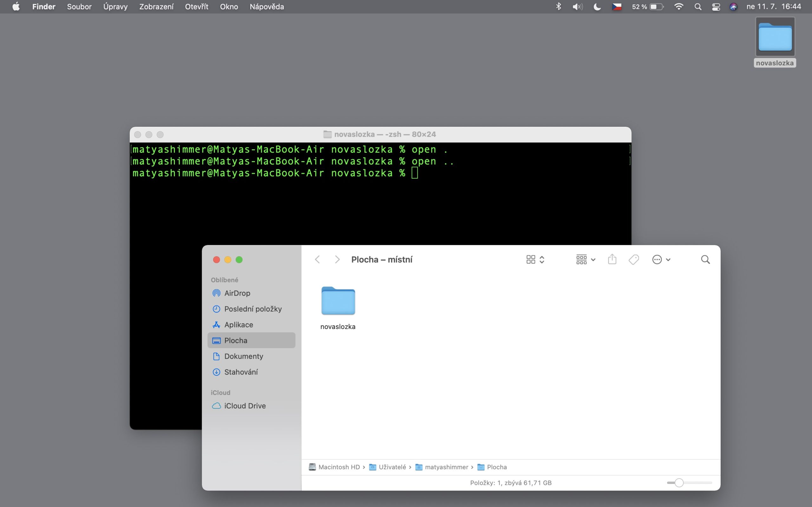Open the Soubor menu

tap(79, 7)
